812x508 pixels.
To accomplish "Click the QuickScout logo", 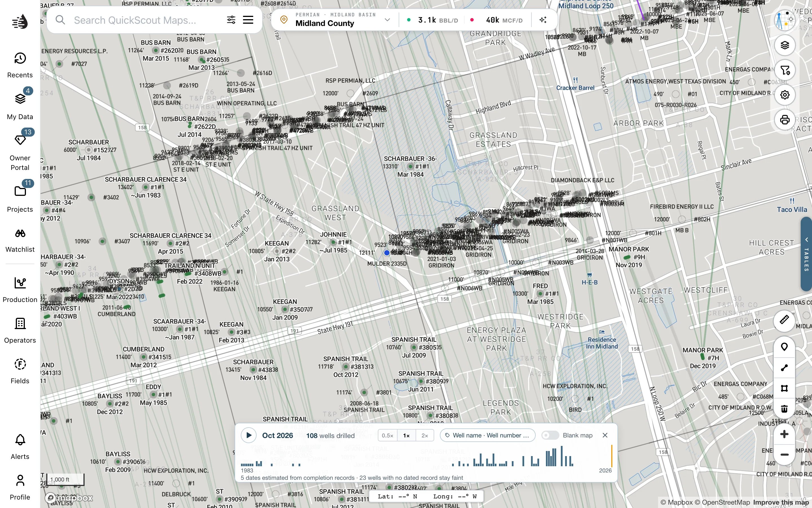I will click(x=20, y=21).
